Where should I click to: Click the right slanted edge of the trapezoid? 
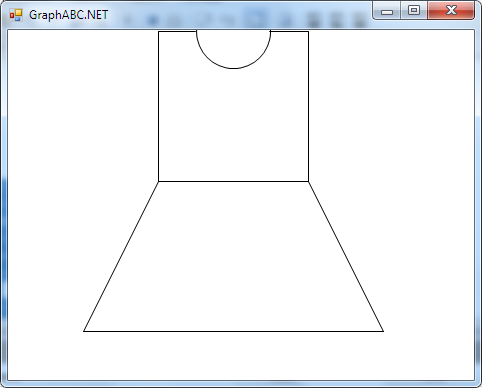tap(346, 257)
